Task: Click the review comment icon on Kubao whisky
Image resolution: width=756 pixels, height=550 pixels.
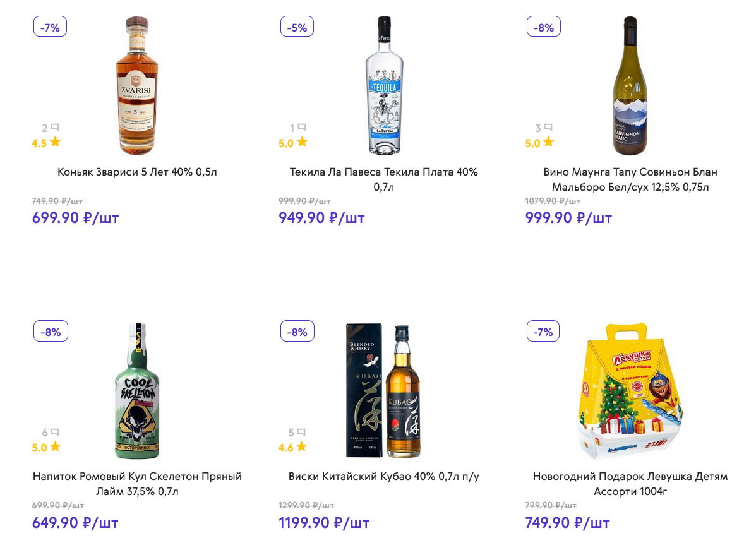Action: pos(301,433)
